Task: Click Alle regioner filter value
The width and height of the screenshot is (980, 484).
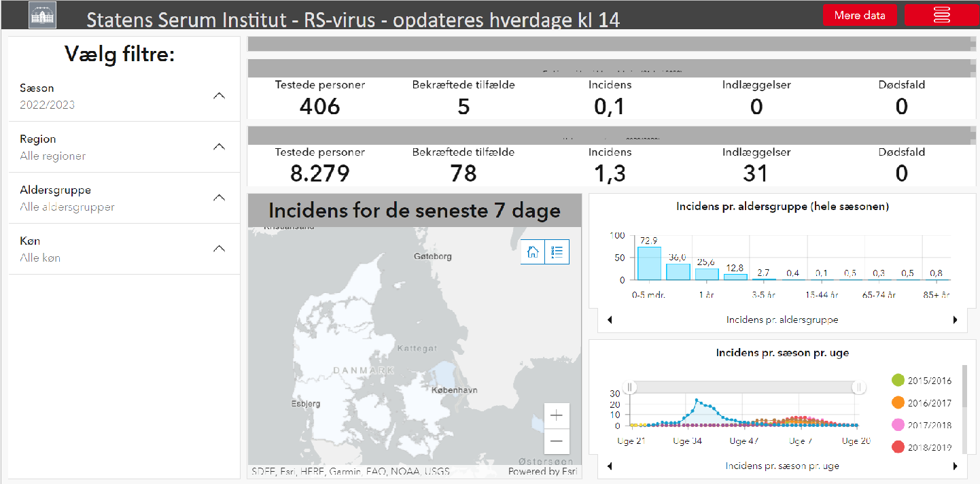Action: (x=53, y=156)
